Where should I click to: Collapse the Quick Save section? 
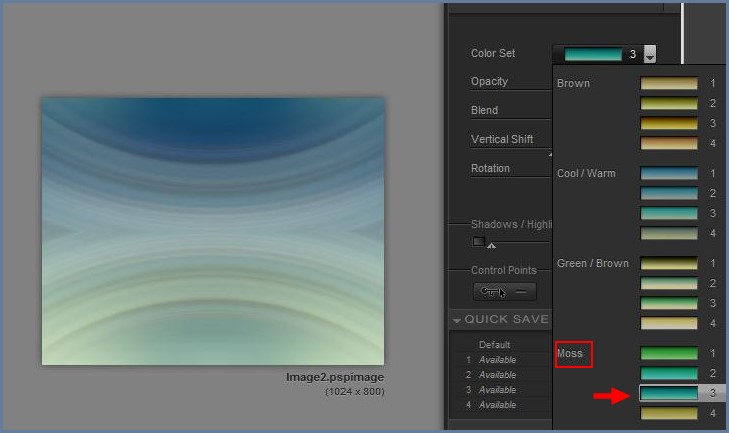457,320
